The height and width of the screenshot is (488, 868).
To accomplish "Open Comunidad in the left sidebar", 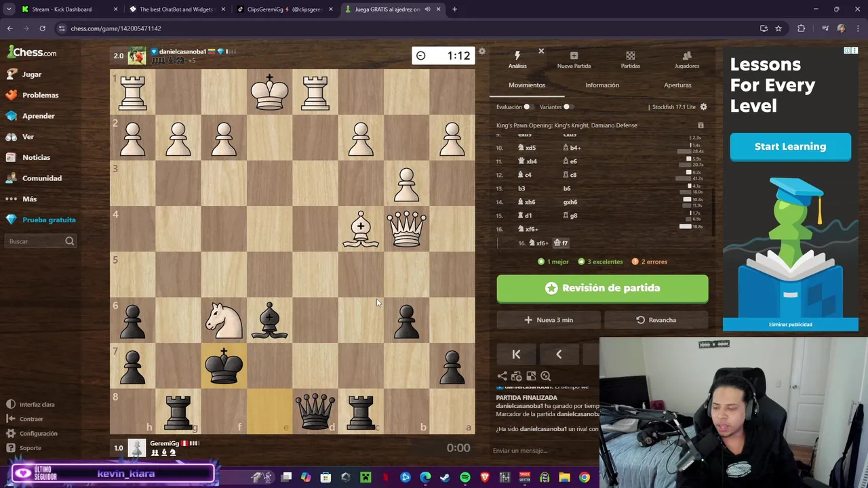I will point(41,178).
